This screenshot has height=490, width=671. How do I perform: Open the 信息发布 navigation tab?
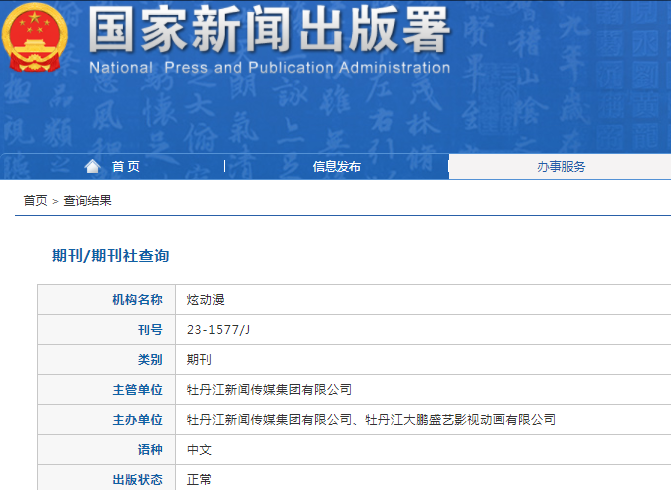[336, 166]
